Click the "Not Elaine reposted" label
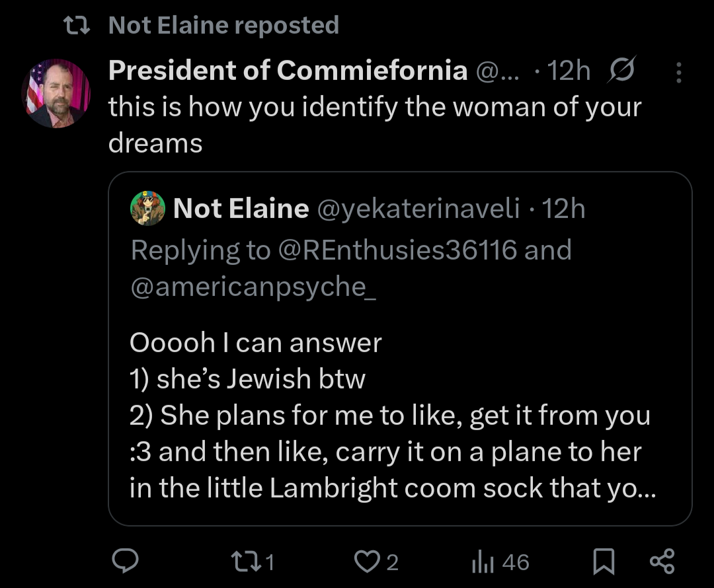714x588 pixels. click(x=223, y=26)
